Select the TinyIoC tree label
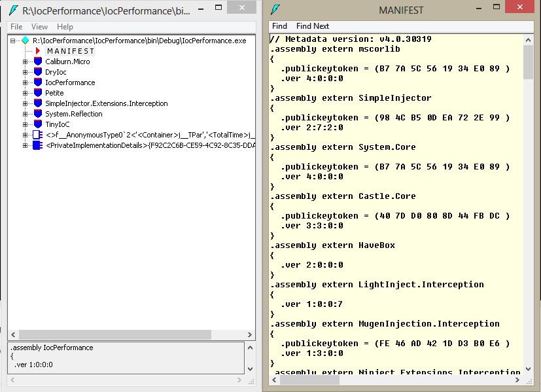This screenshot has height=392, width=541. pyautogui.click(x=58, y=124)
